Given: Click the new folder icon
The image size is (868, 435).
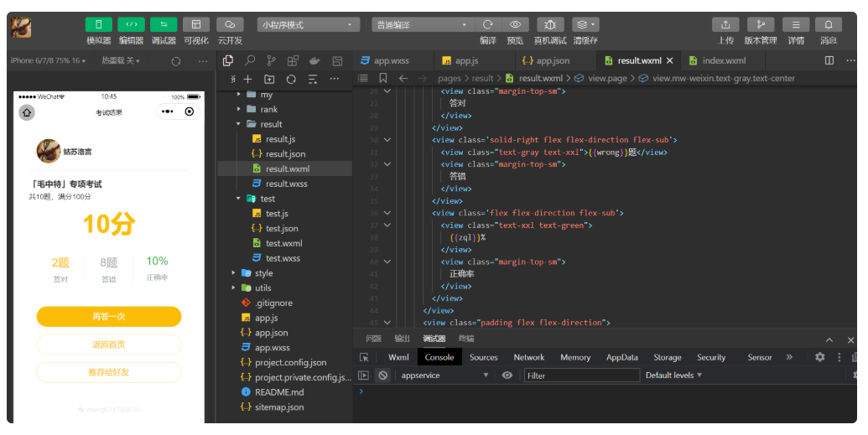Looking at the screenshot, I should click(269, 79).
